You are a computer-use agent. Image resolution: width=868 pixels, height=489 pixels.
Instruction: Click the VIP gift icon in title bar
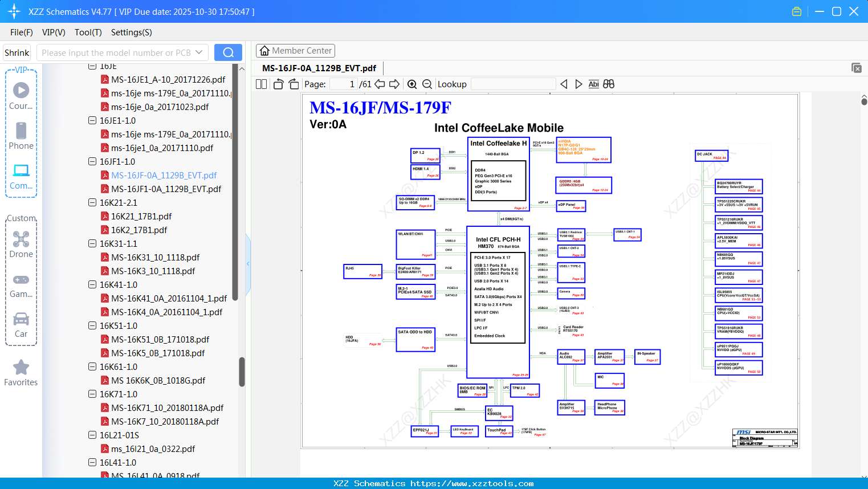pyautogui.click(x=797, y=11)
